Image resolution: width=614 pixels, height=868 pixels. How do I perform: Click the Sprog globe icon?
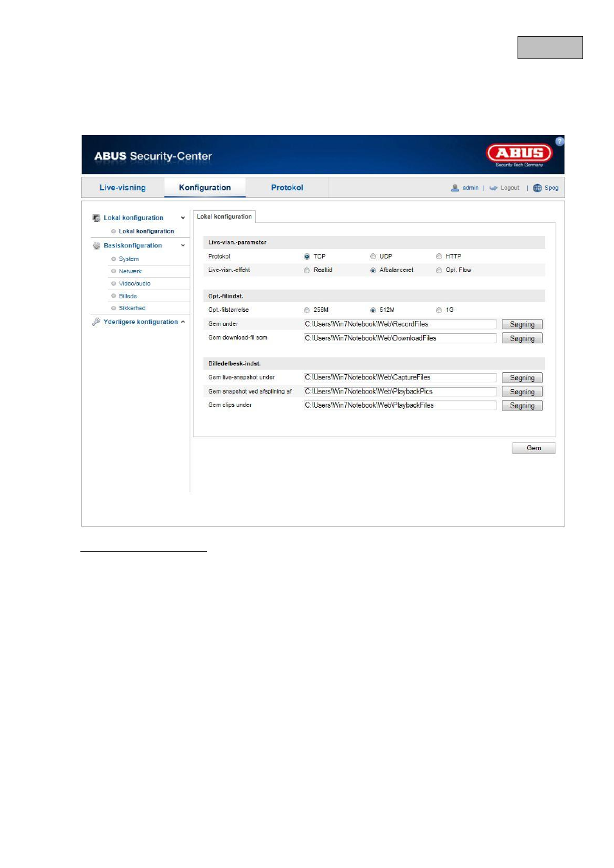[537, 188]
